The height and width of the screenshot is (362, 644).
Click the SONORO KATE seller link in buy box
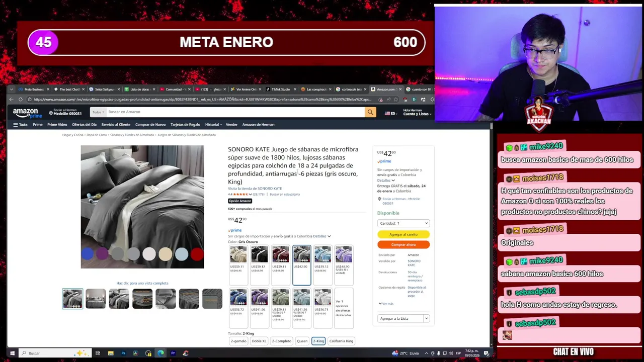tap(414, 263)
